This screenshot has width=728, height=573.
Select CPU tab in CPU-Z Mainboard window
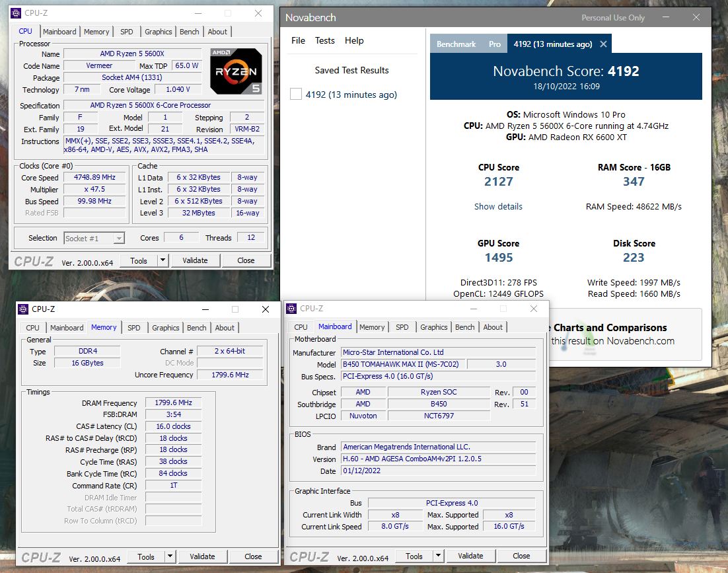301,327
